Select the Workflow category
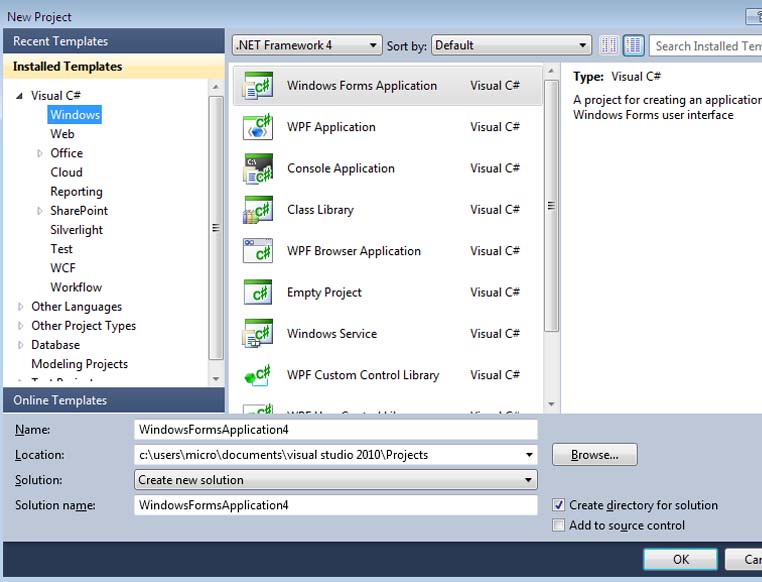 tap(76, 288)
